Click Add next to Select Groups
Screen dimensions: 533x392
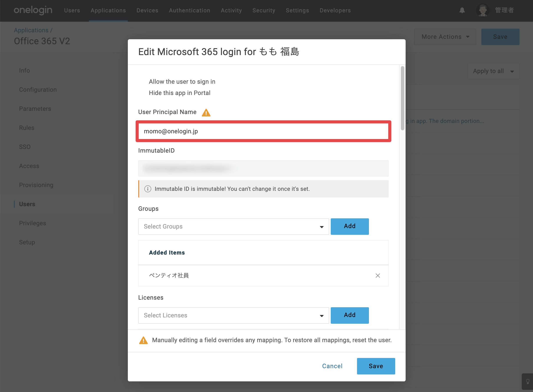coord(350,226)
